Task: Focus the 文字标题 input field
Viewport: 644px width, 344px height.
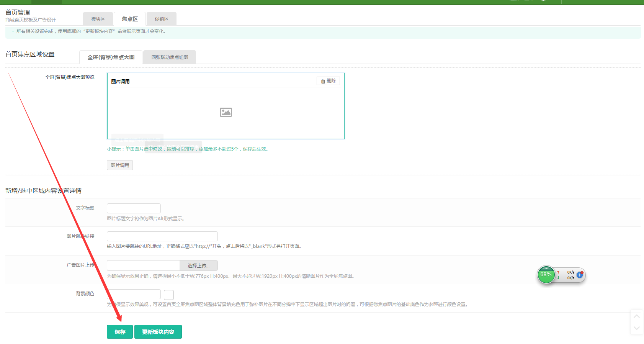Action: click(134, 208)
